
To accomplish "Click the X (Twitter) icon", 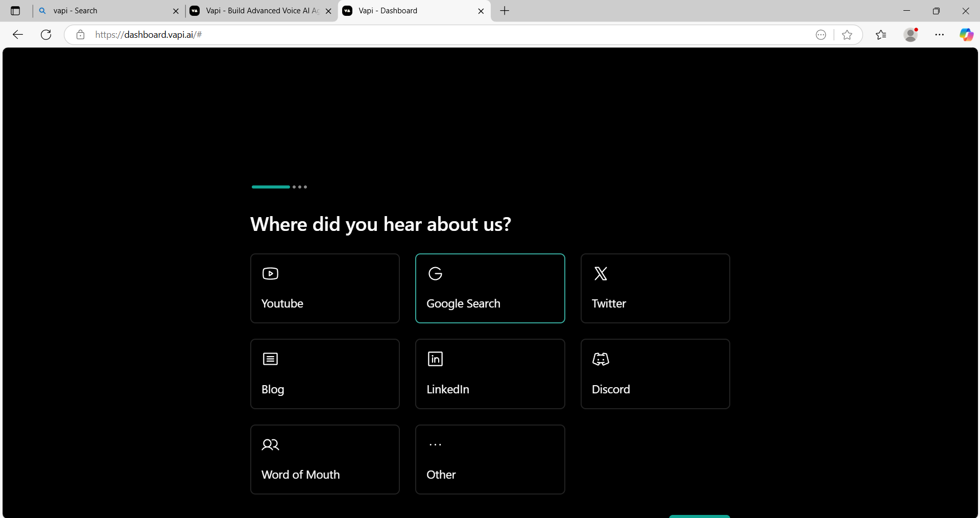I will [601, 273].
